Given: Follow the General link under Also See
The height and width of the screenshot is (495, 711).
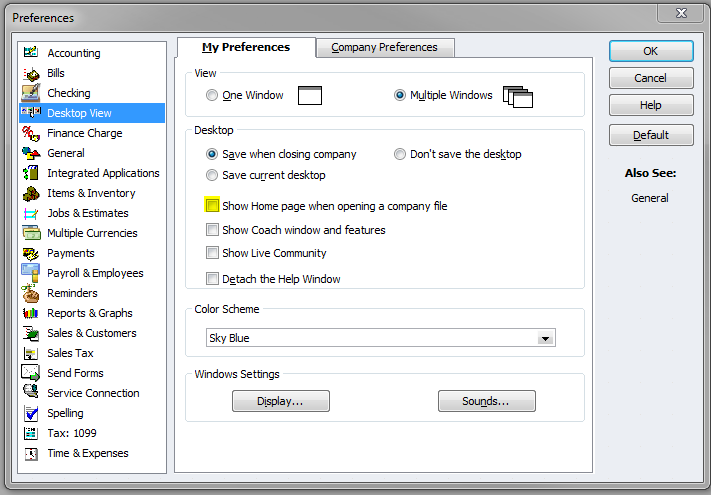Looking at the screenshot, I should (x=650, y=198).
